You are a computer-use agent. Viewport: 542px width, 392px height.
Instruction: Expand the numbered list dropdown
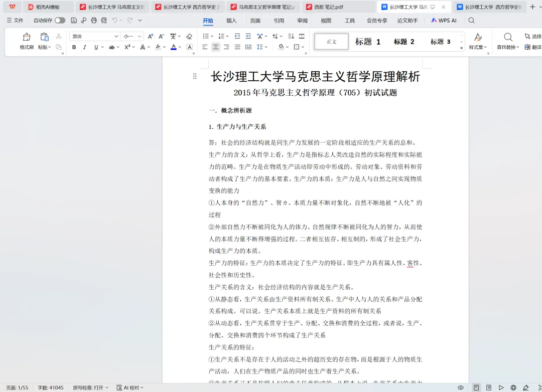(x=227, y=36)
